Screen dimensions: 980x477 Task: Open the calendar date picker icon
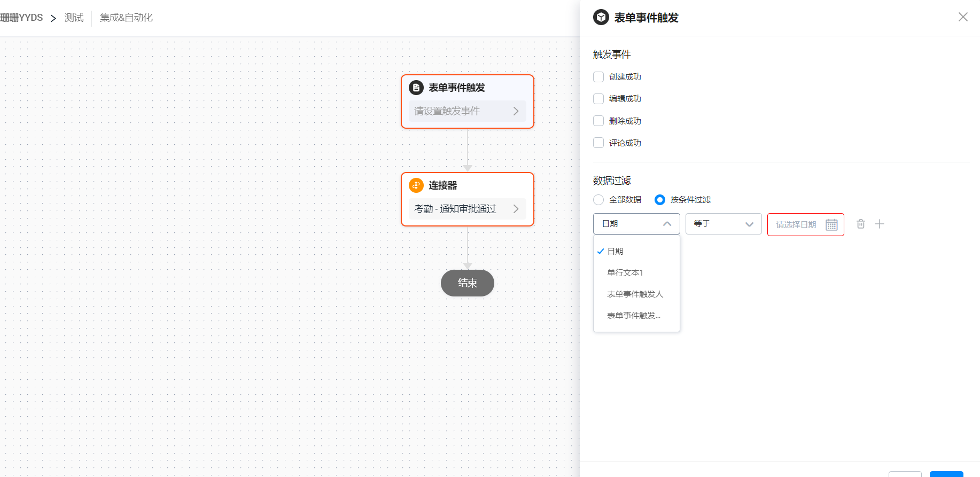click(x=831, y=225)
